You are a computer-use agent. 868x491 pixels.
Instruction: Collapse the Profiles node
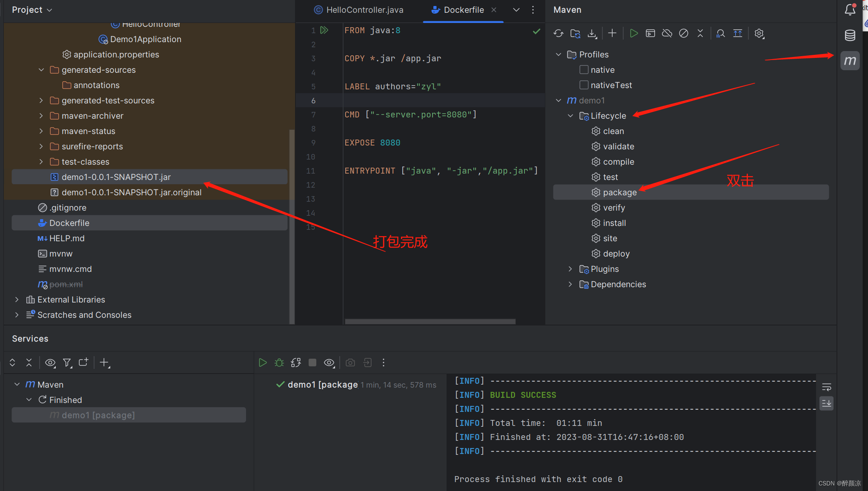point(559,54)
